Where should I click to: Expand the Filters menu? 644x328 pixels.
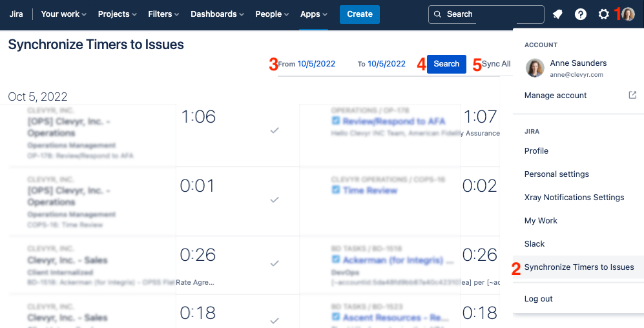tap(163, 14)
